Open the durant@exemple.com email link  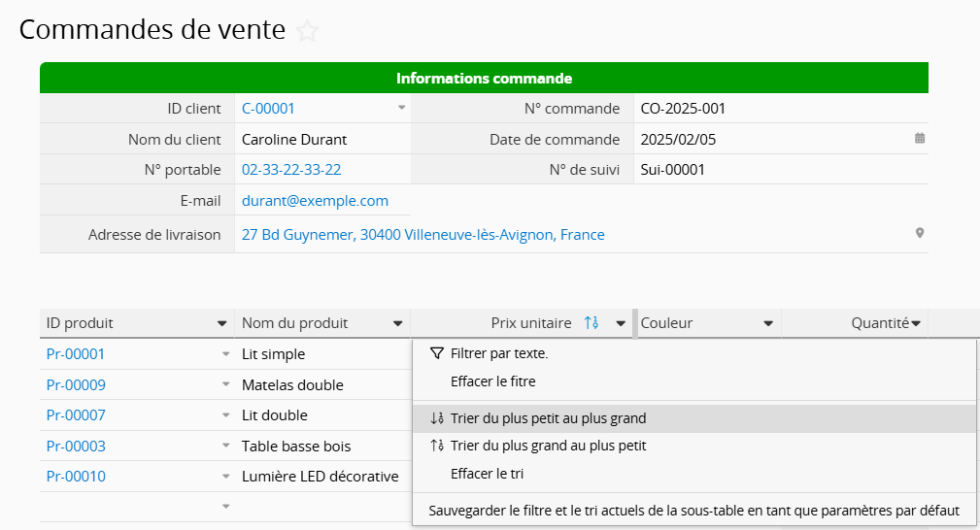click(315, 201)
